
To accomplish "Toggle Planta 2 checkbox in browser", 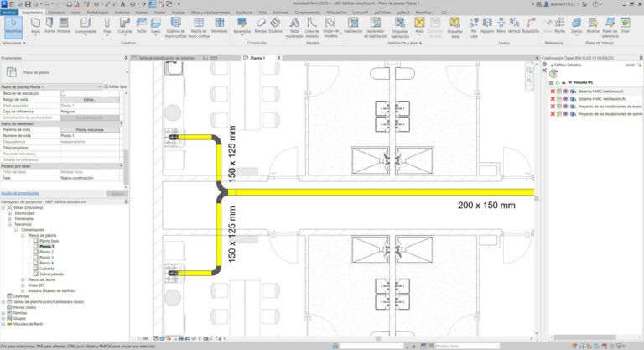I will coord(36,252).
